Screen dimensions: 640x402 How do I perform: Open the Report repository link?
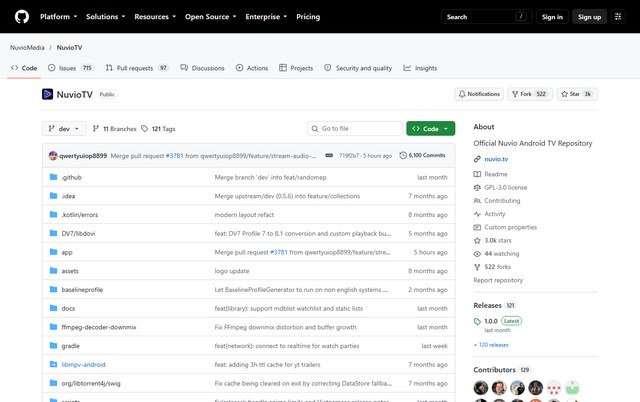[498, 280]
